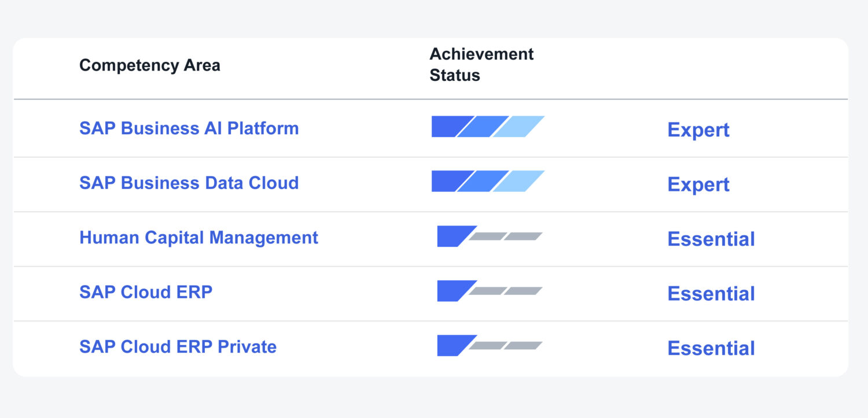Click the SAP Cloud ERP progress bar
The width and height of the screenshot is (868, 418).
[490, 291]
